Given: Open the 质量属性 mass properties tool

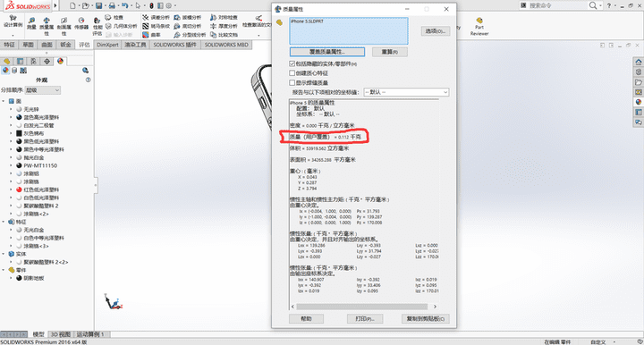Looking at the screenshot, I should pos(47,26).
